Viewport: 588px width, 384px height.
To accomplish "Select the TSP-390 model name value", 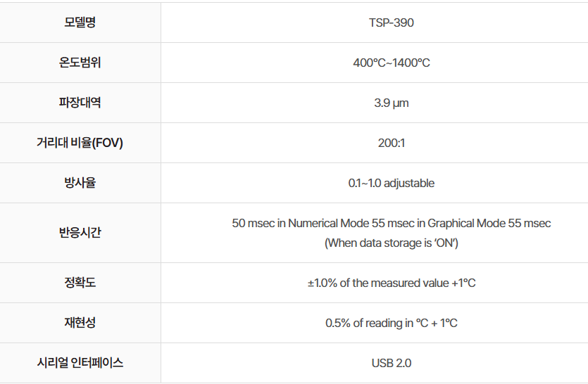I will (x=392, y=23).
